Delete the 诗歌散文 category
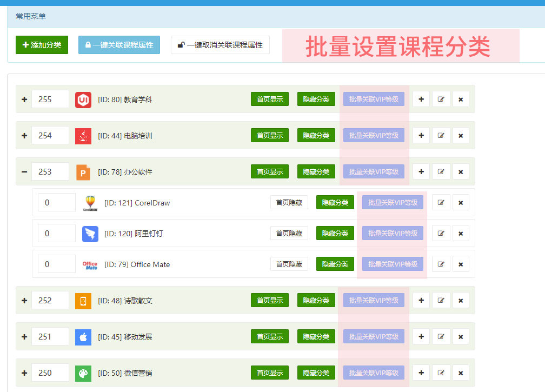 tap(461, 301)
